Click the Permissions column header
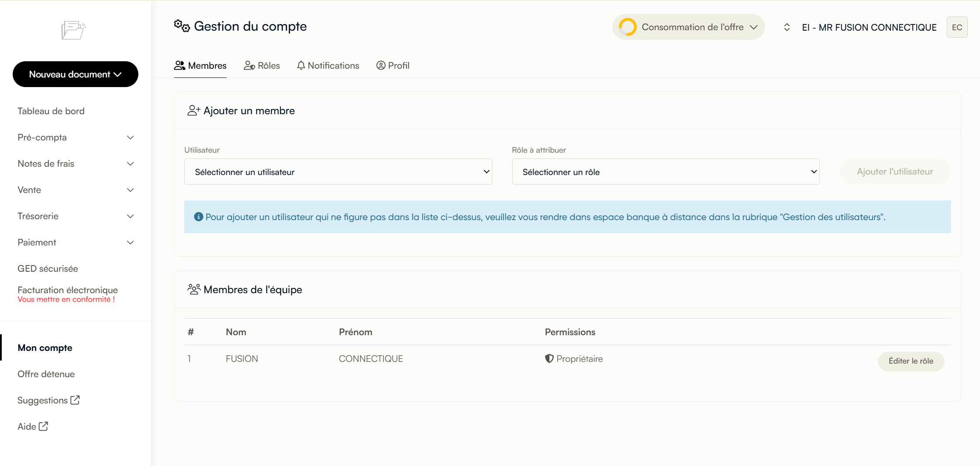The image size is (980, 466). point(570,332)
